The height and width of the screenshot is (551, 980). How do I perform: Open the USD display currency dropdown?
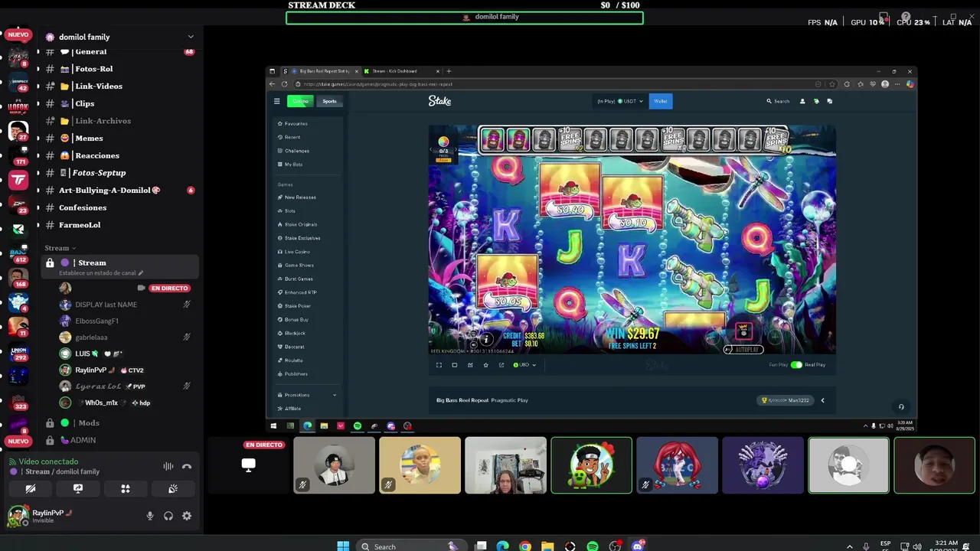(x=524, y=365)
